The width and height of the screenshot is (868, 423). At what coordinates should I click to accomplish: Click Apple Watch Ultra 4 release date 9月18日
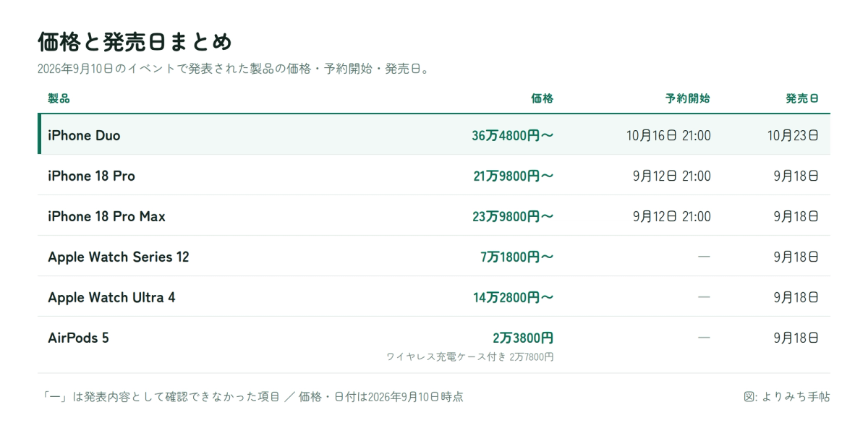tap(796, 297)
